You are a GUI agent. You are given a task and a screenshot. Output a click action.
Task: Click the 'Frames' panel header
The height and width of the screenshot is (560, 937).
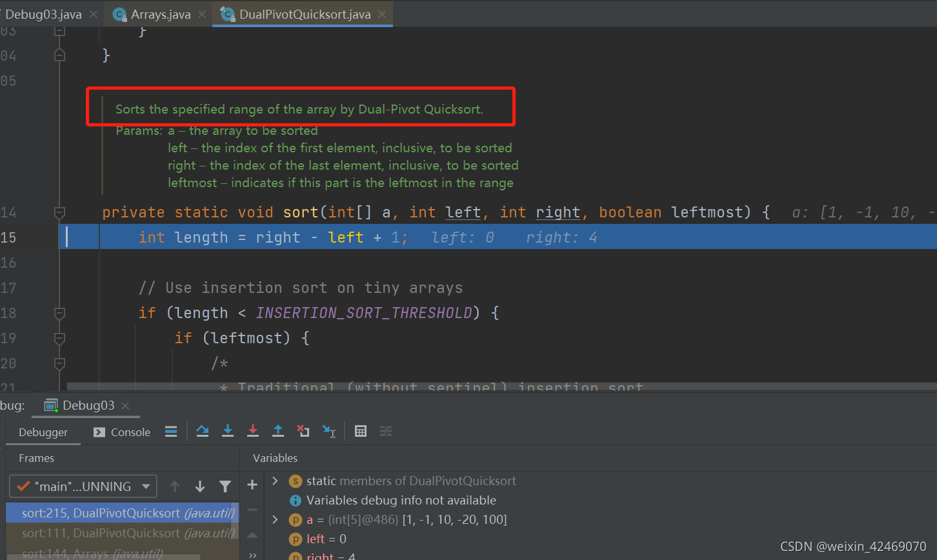(x=36, y=458)
